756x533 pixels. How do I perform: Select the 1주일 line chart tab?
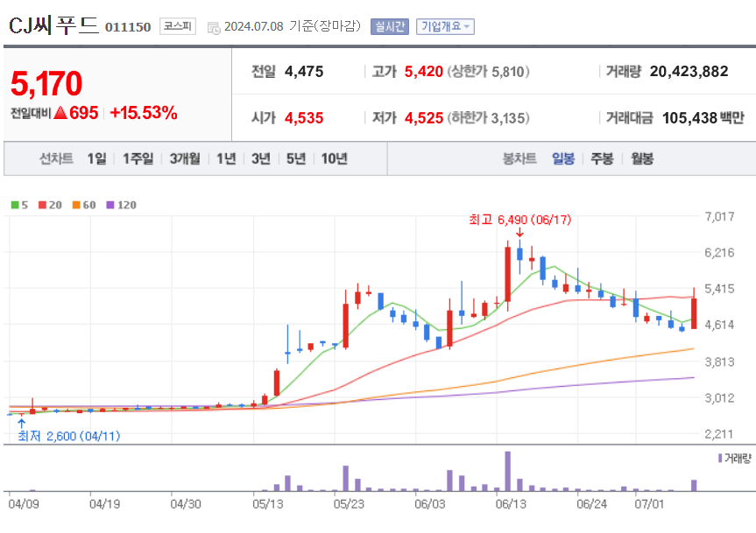138,158
